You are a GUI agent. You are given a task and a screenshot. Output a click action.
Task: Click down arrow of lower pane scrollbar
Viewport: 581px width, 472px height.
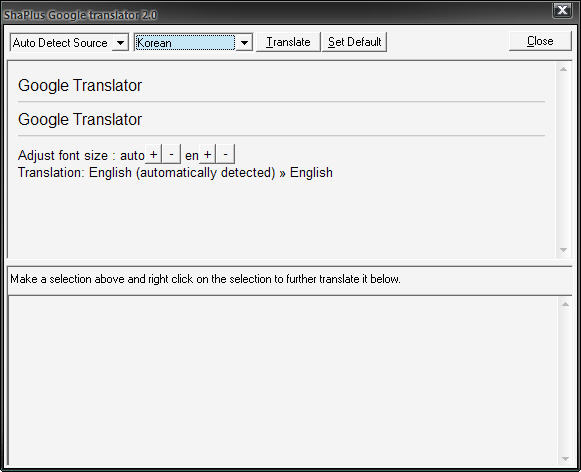click(565, 459)
